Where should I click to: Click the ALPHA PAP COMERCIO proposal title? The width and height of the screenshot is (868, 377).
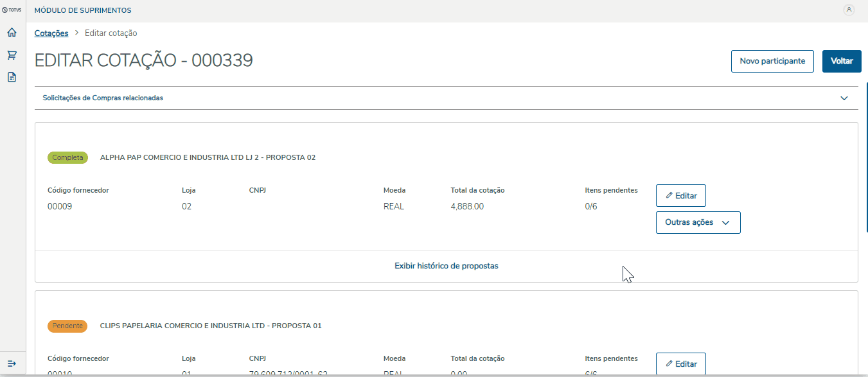pyautogui.click(x=208, y=157)
